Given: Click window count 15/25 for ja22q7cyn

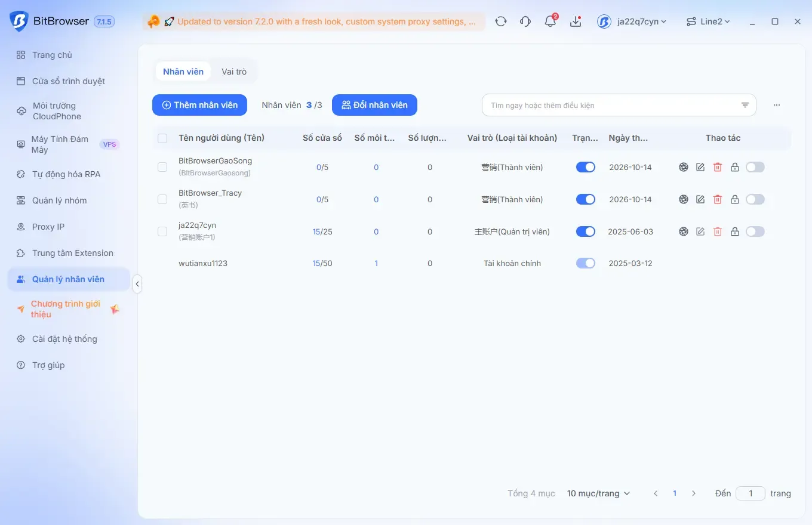Looking at the screenshot, I should tap(322, 231).
